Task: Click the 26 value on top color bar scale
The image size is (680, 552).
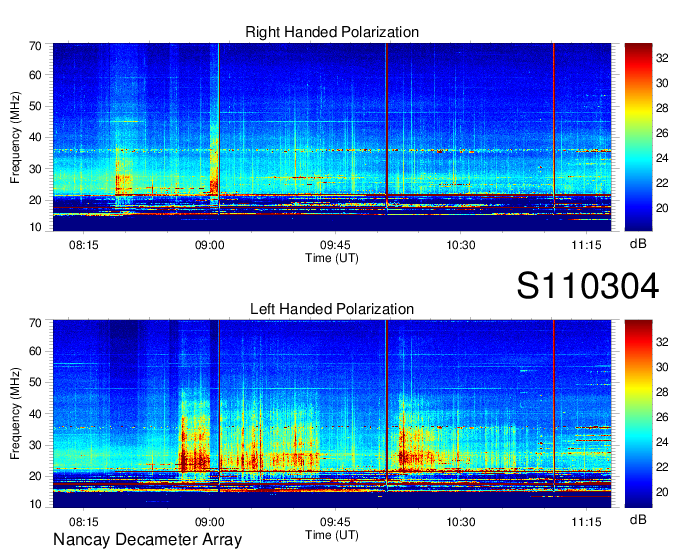Action: tap(662, 133)
